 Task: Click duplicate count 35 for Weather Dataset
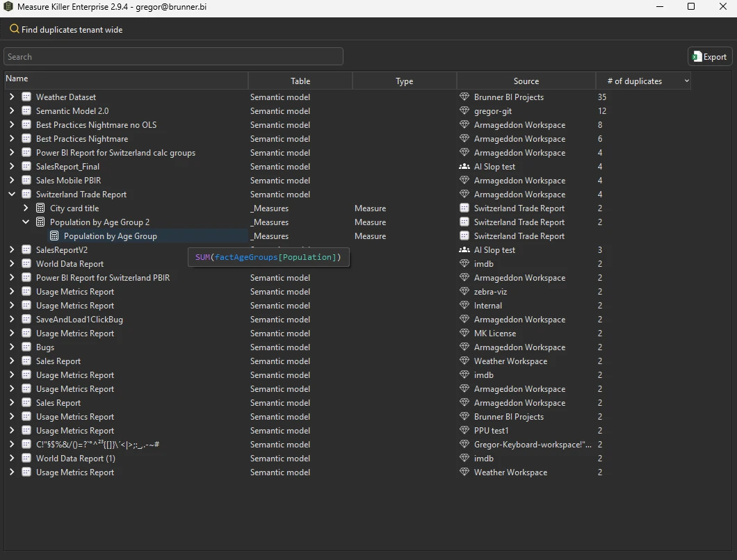click(x=602, y=97)
